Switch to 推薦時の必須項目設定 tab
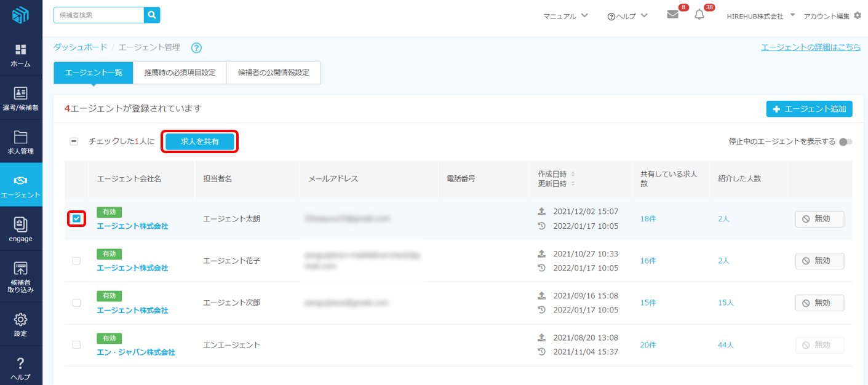The width and height of the screenshot is (868, 385). click(x=180, y=73)
